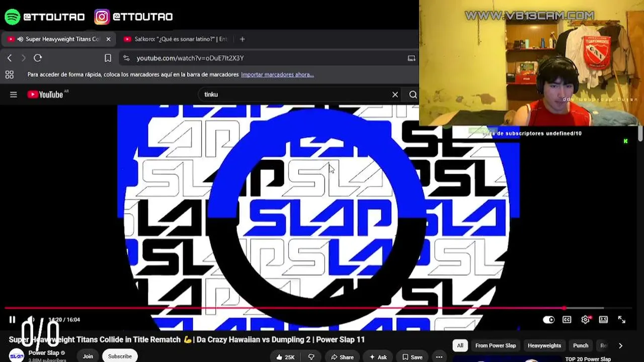Screen dimensions: 644x362
Task: Click the search magnifier button
Action: (413, 95)
